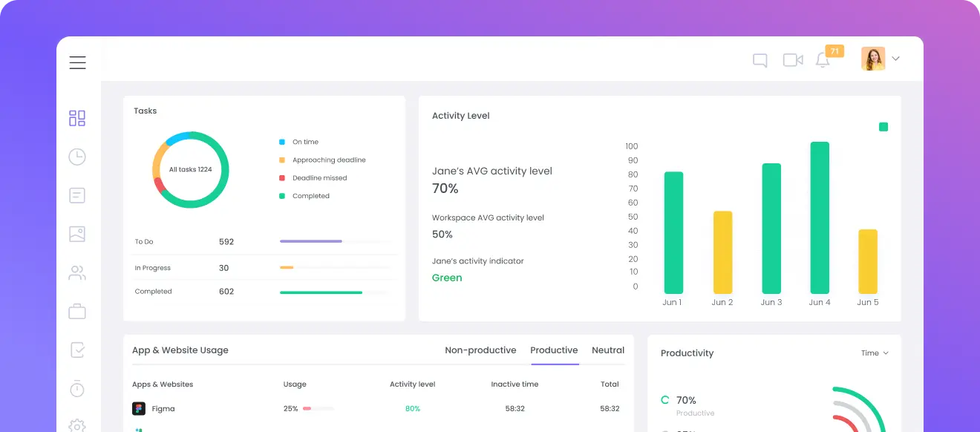
Task: Open the chat message icon in top bar
Action: [759, 59]
